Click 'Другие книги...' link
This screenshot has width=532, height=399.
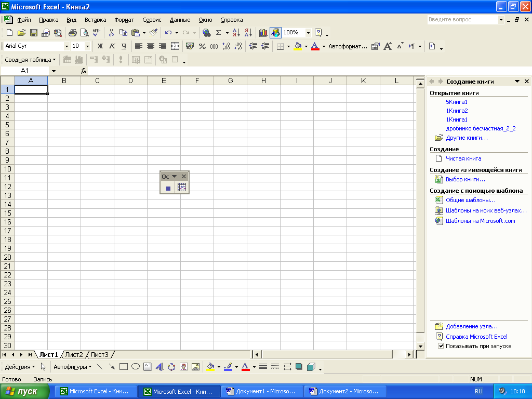467,138
